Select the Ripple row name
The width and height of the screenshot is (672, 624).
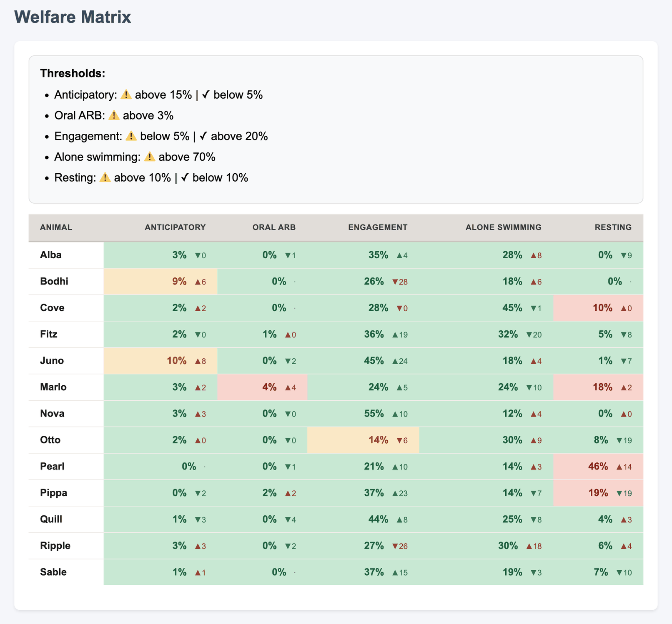[x=55, y=546]
